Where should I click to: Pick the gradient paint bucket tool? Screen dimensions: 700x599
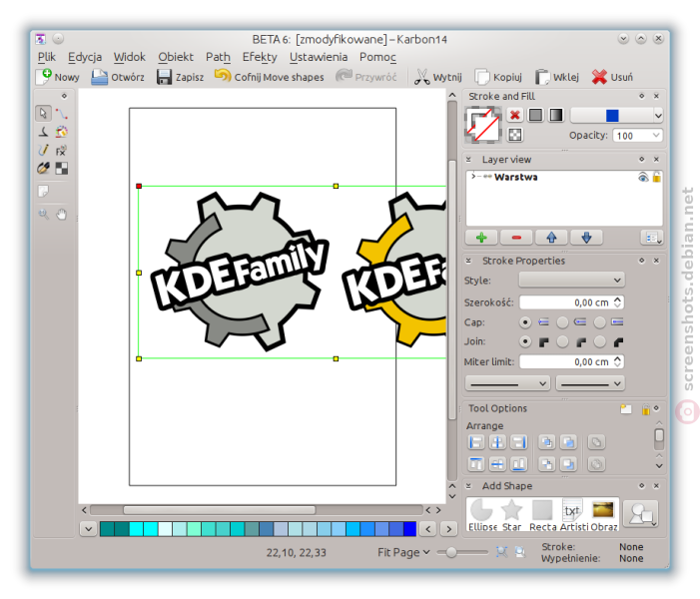pos(62,132)
